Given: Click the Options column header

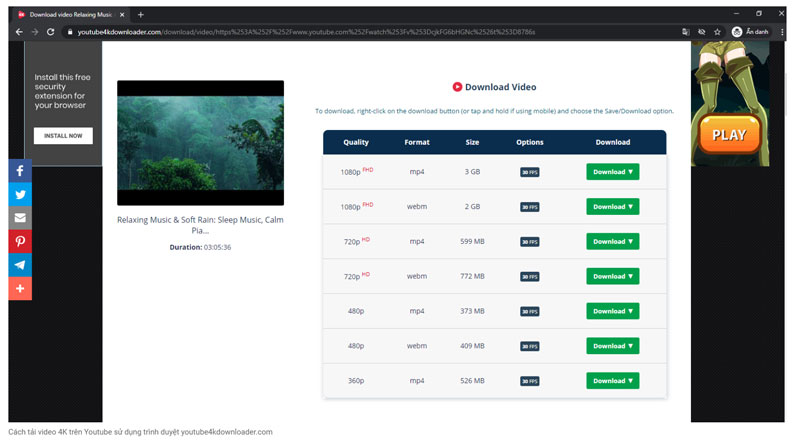Looking at the screenshot, I should tap(530, 142).
